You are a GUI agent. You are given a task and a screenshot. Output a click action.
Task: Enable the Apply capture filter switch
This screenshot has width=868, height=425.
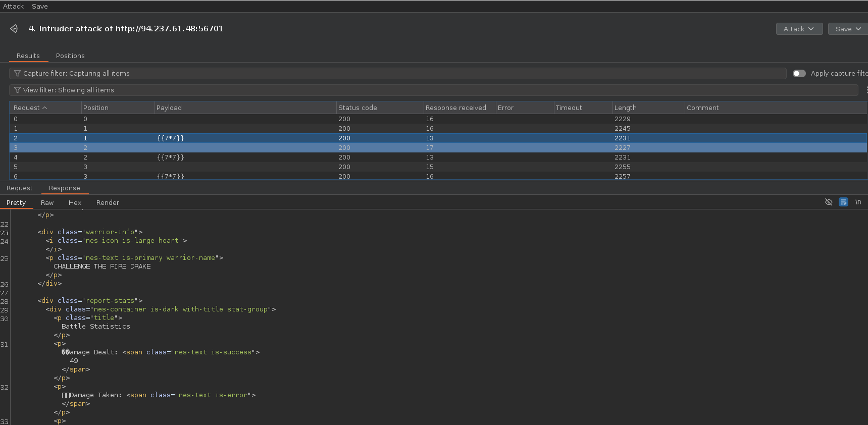799,73
